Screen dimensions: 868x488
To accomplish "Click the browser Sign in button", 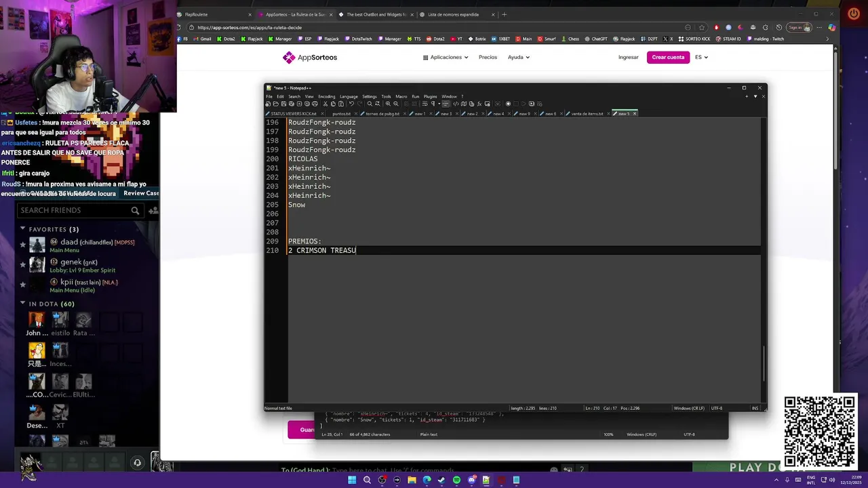I will (x=798, y=28).
